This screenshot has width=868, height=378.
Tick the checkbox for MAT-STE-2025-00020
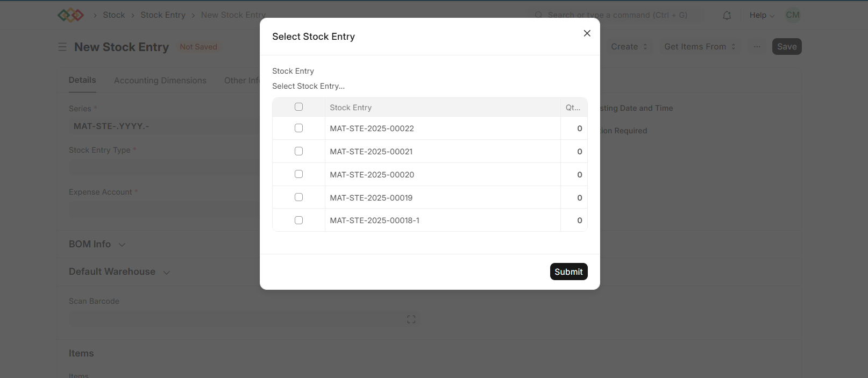[298, 174]
